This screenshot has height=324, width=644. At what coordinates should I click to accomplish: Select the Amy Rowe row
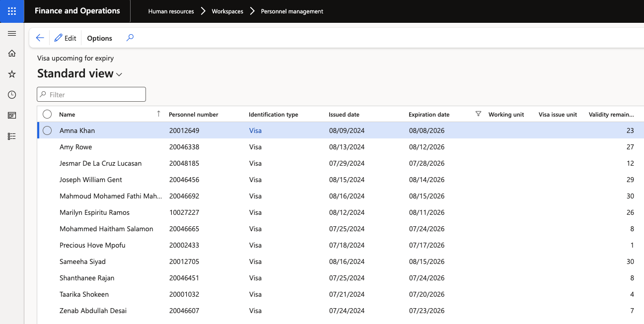341,147
